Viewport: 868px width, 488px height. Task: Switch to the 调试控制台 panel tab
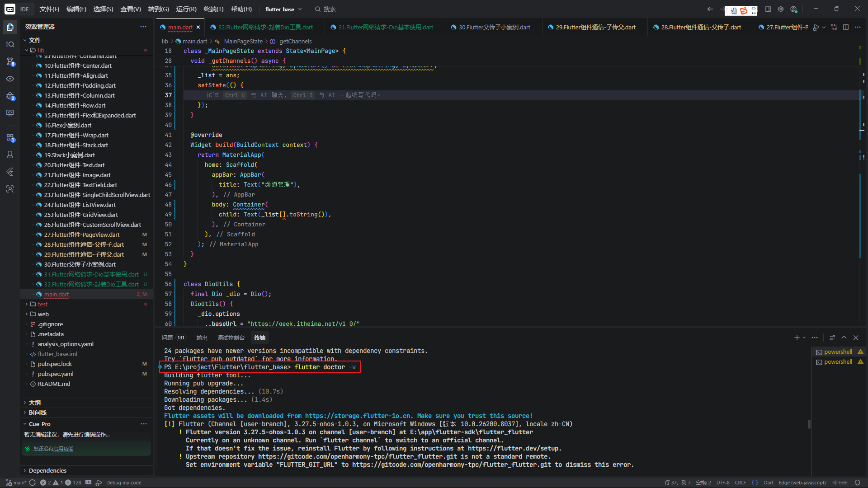231,338
